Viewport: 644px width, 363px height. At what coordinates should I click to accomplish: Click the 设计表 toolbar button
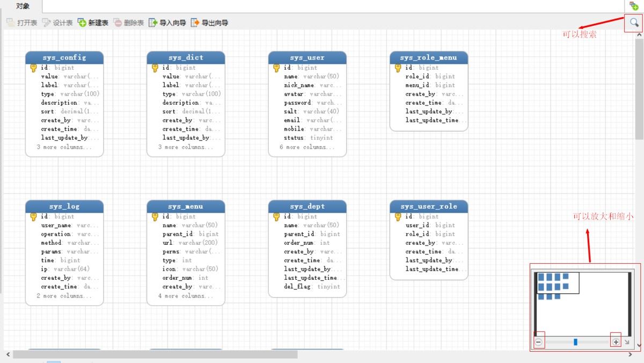point(57,23)
